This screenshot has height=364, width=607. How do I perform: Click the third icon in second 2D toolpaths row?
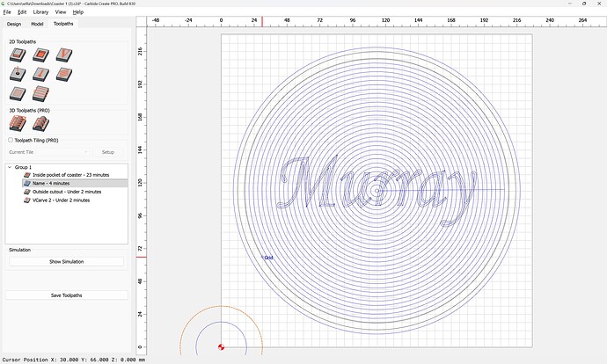pyautogui.click(x=63, y=75)
